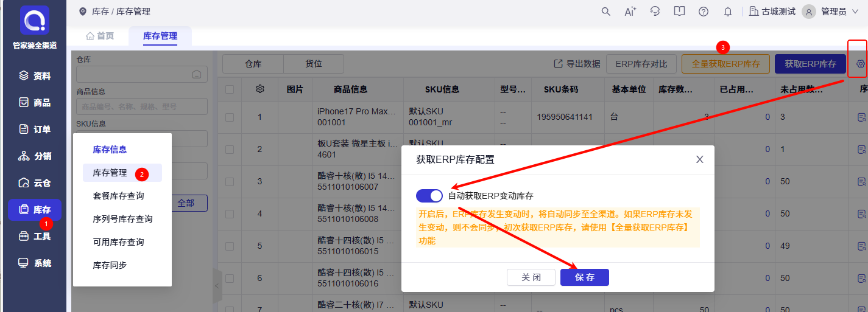Open the detail icon for row 1
The image size is (868, 312).
click(x=862, y=117)
